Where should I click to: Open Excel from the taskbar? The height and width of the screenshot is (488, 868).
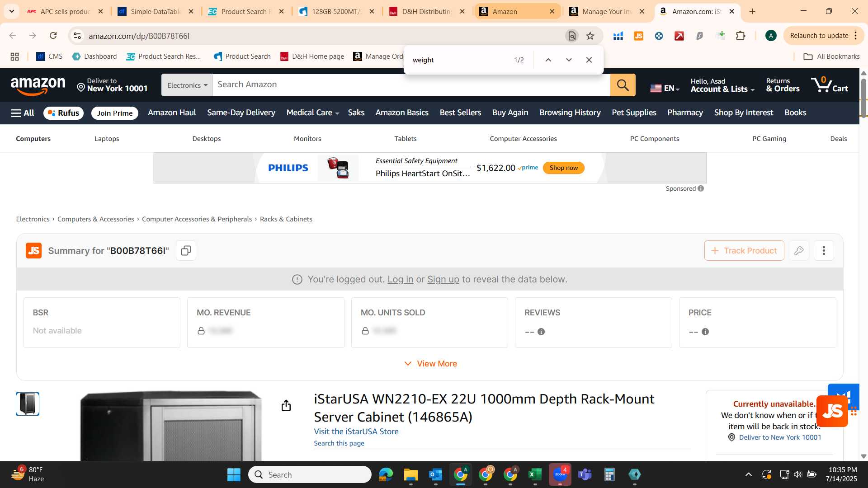pos(535,474)
